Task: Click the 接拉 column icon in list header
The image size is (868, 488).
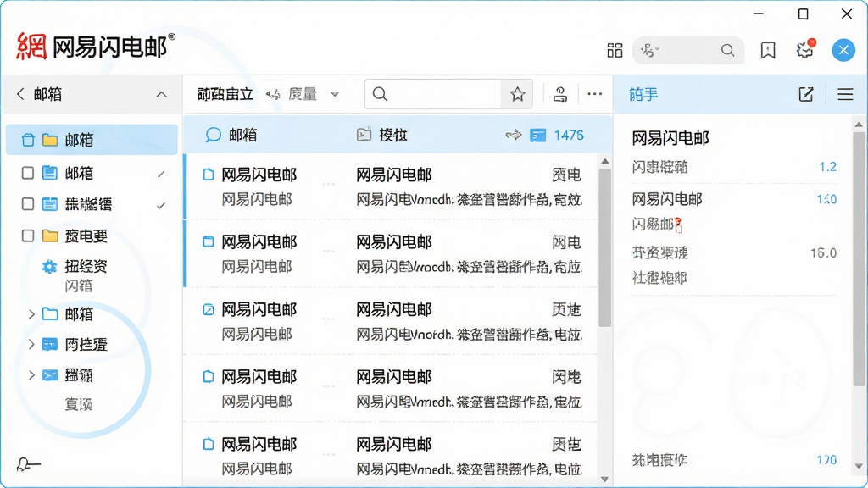Action: (x=364, y=135)
